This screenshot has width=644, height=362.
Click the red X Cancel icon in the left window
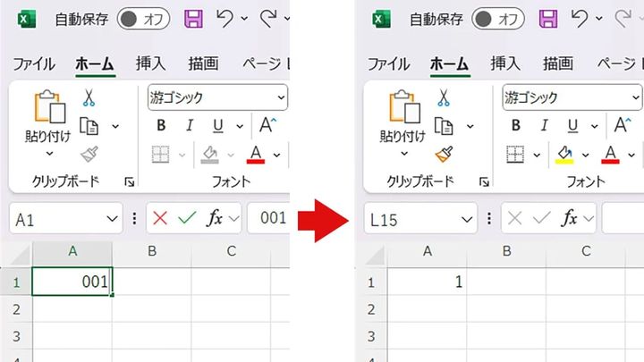click(160, 218)
